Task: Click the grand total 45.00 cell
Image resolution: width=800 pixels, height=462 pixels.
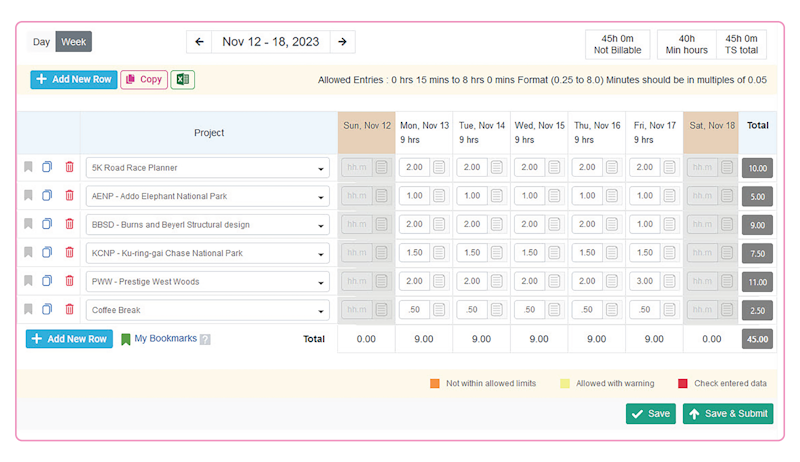Action: click(x=757, y=339)
